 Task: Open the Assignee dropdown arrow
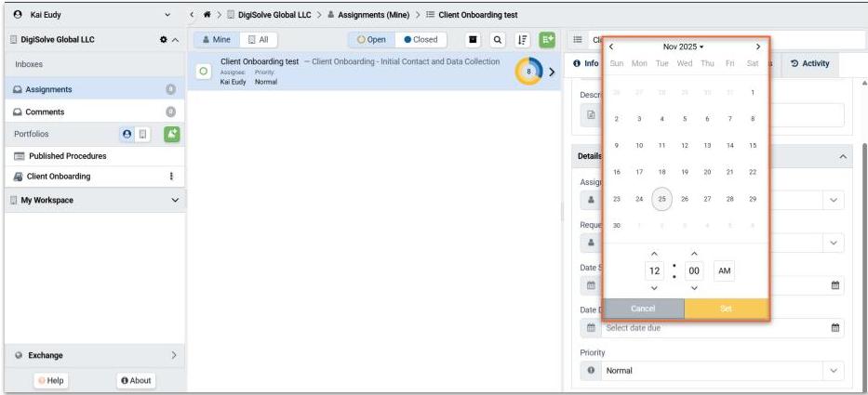pyautogui.click(x=834, y=200)
